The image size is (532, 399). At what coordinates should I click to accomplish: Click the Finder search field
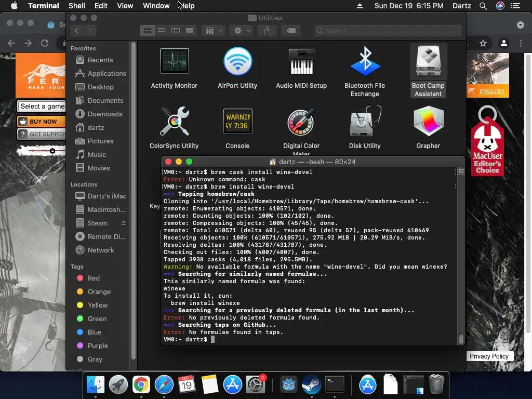[388, 31]
